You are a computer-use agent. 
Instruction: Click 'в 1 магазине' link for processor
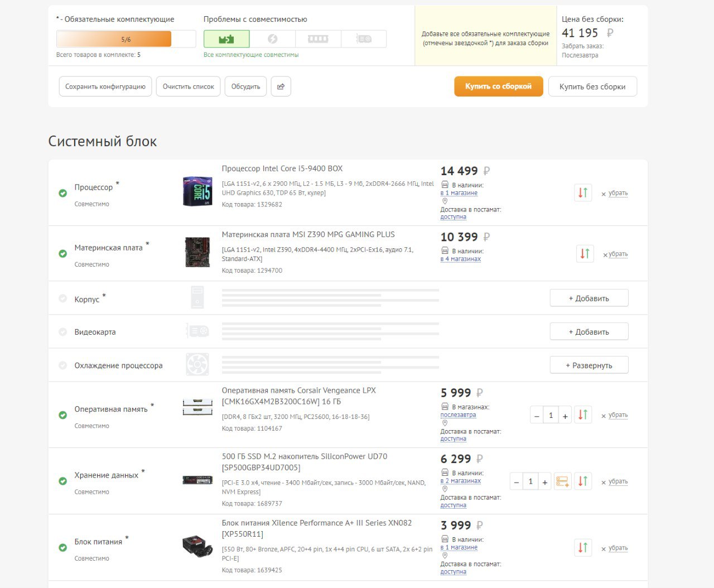(459, 193)
